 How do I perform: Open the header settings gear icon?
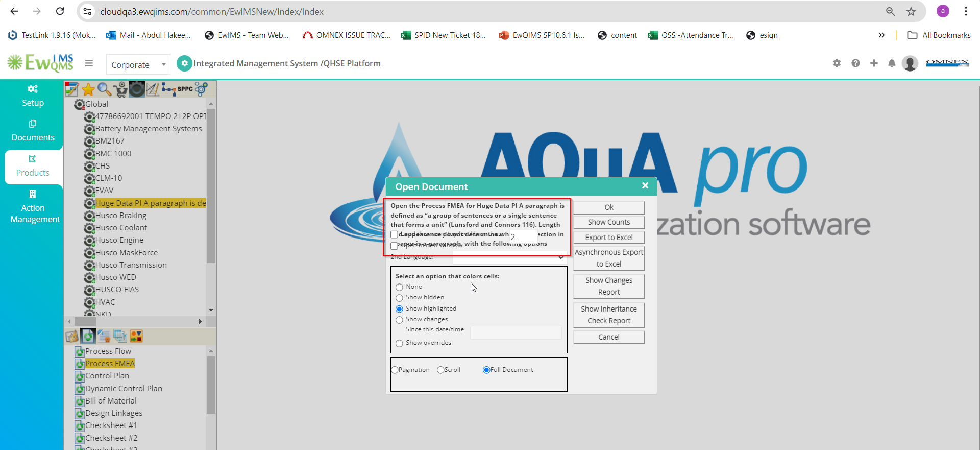click(837, 63)
